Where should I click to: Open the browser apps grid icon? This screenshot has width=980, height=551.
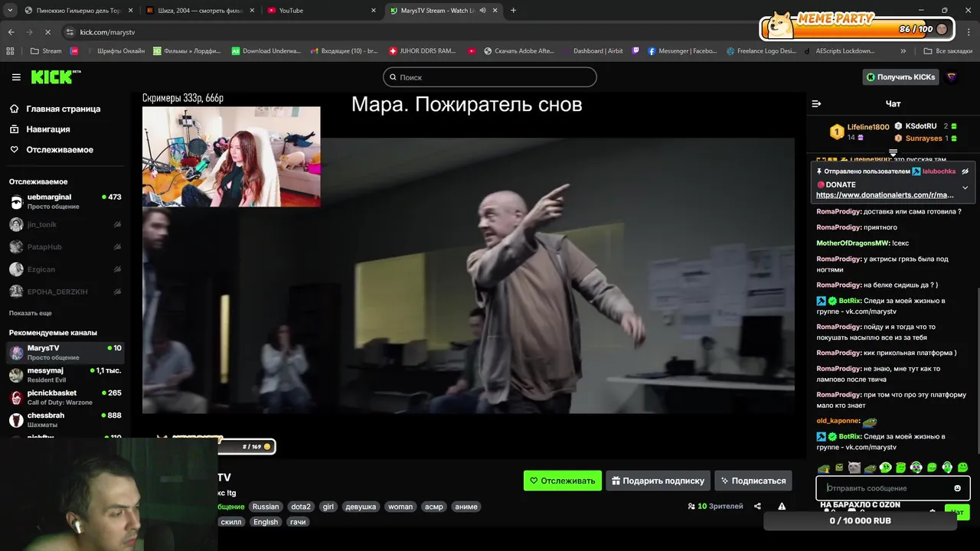point(10,51)
